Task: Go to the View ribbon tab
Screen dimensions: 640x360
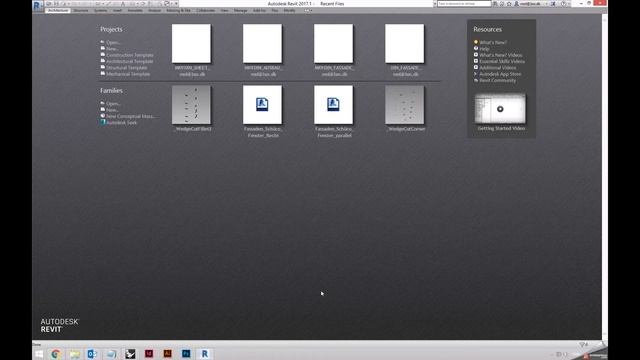Action: click(x=224, y=11)
